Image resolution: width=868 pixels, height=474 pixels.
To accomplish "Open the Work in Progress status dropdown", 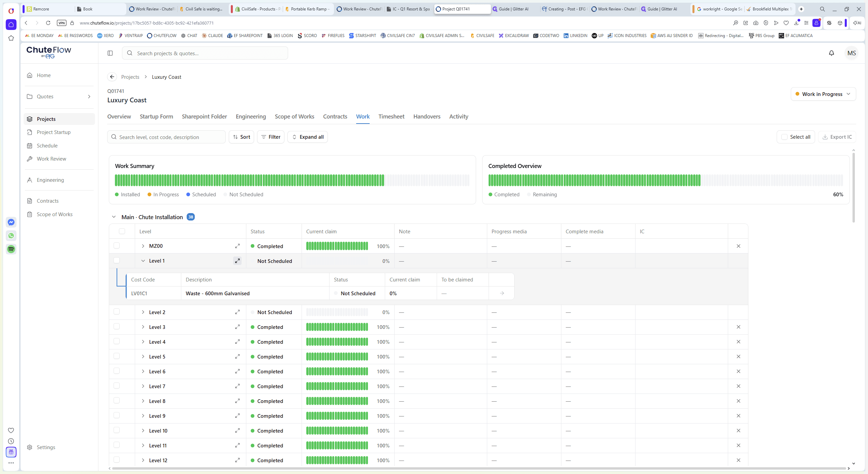I will click(823, 94).
